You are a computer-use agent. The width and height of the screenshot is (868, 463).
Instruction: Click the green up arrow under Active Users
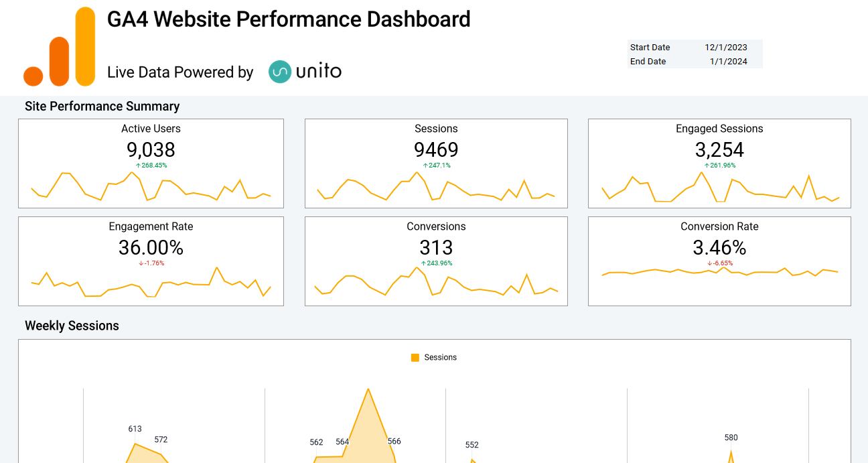(x=138, y=166)
